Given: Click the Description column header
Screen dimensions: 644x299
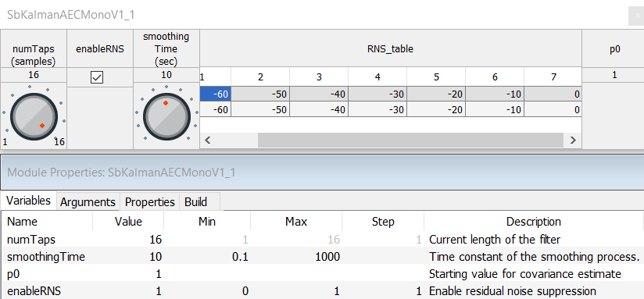Looking at the screenshot, I should (x=533, y=222).
